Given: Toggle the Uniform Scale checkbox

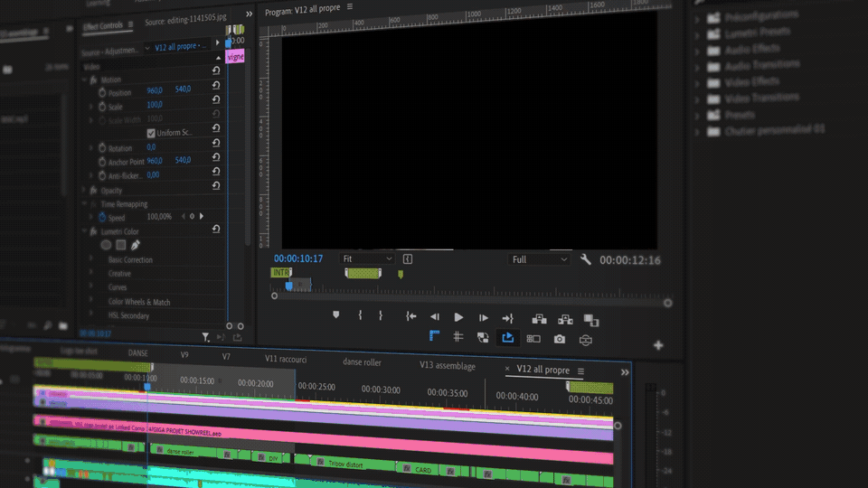Looking at the screenshot, I should pyautogui.click(x=151, y=134).
